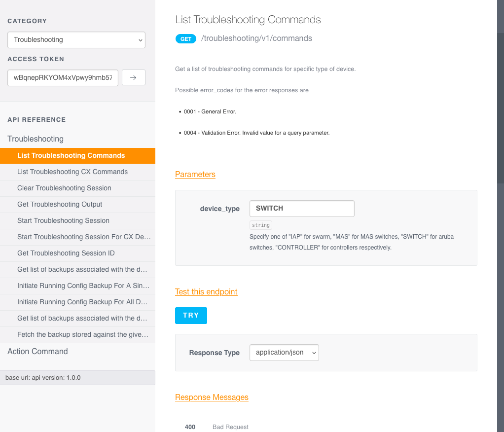Click the device_type input field
This screenshot has height=432, width=504.
[302, 209]
